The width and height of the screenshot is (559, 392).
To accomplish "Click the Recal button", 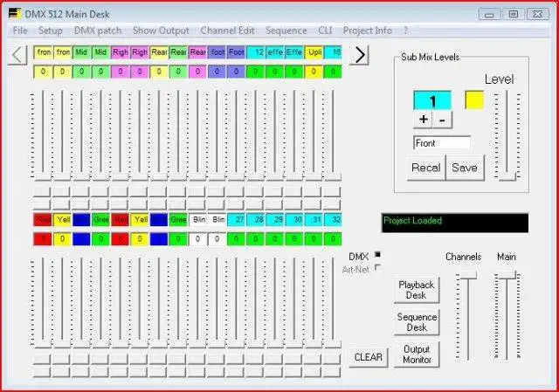I will pos(426,168).
